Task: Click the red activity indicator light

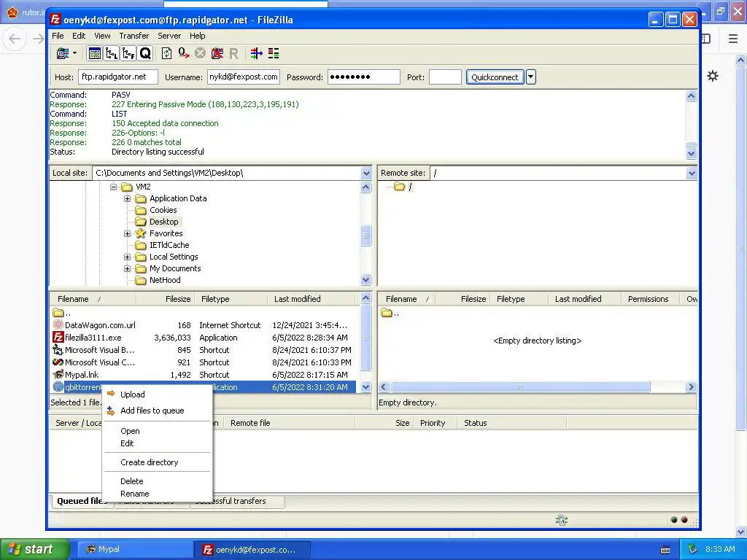Action: (684, 520)
